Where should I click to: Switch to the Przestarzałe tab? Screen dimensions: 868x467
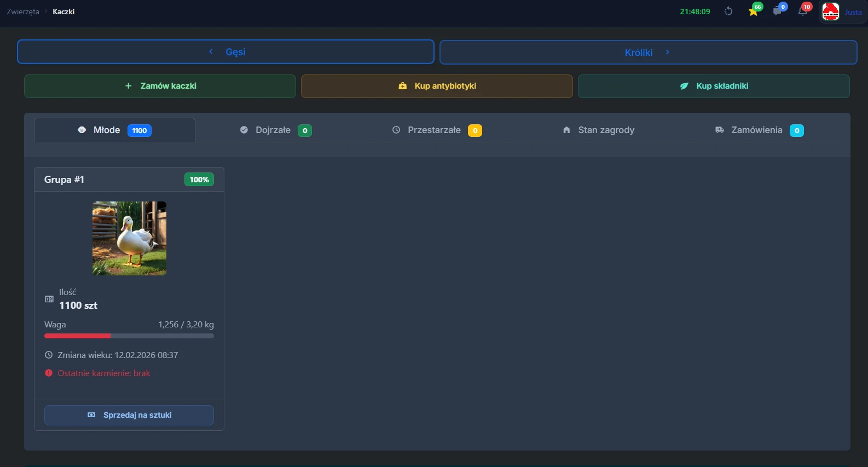[x=437, y=130]
